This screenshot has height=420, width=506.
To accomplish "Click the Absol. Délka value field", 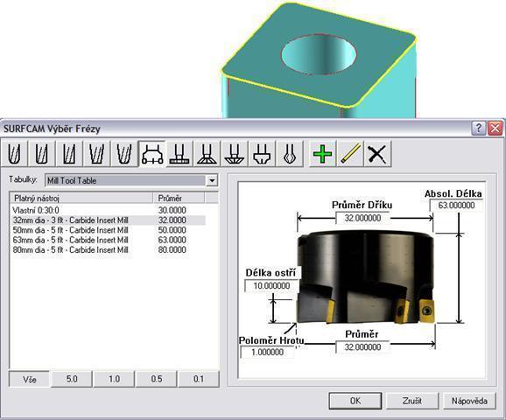I will (456, 206).
